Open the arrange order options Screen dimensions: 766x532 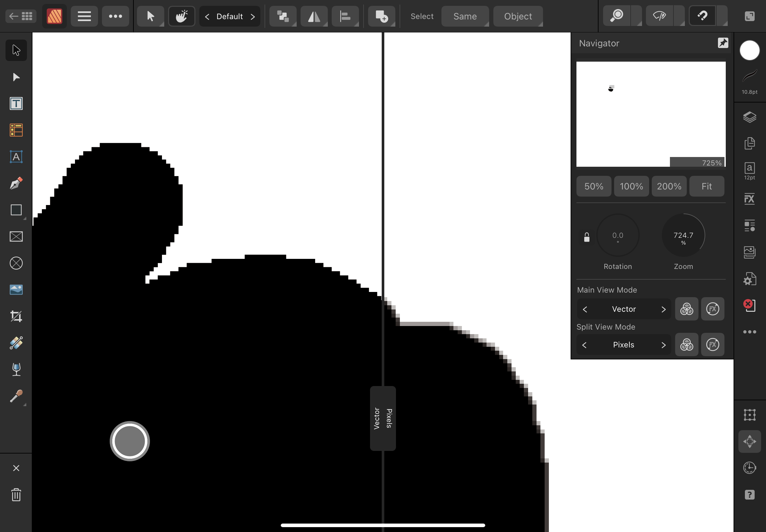coord(283,16)
